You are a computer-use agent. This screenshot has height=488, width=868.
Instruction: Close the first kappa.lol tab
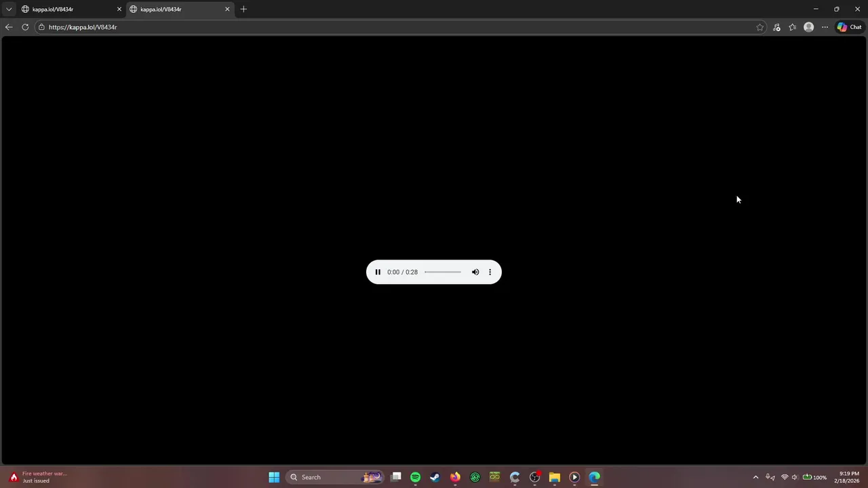point(119,9)
